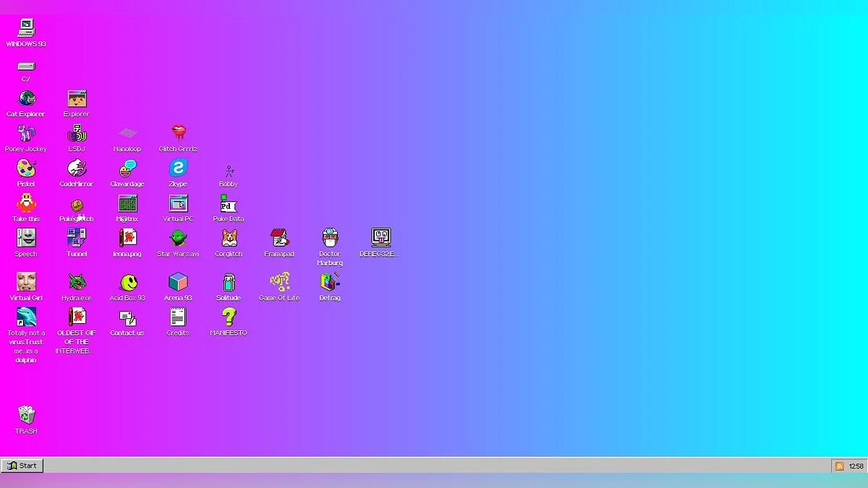Viewport: 868px width, 488px height.
Task: Click the 12:58 taskbar clock
Action: pos(856,466)
